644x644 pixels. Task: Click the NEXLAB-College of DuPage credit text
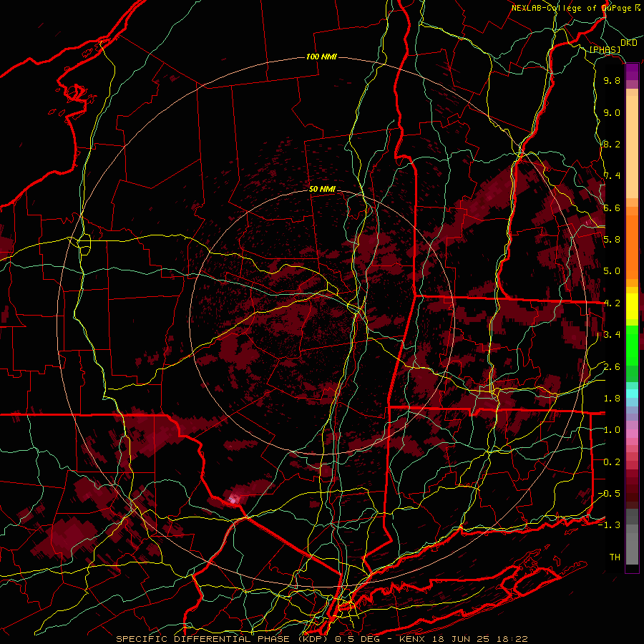575,8
